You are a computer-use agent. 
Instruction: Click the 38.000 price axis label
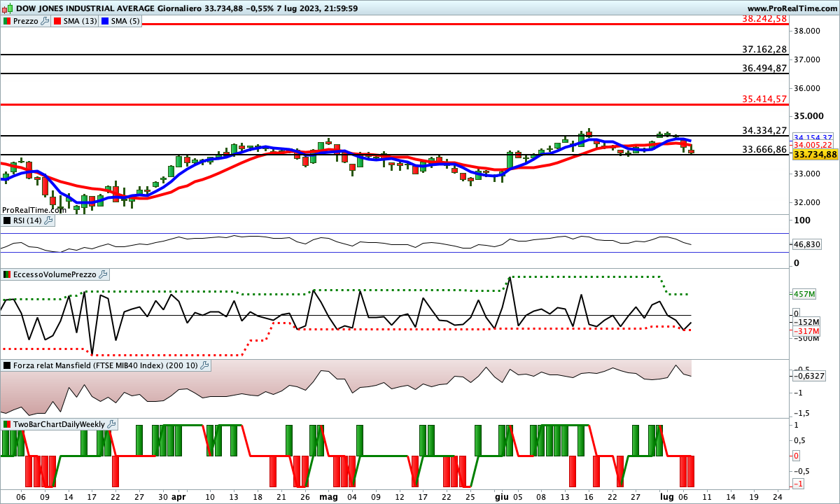tap(807, 31)
